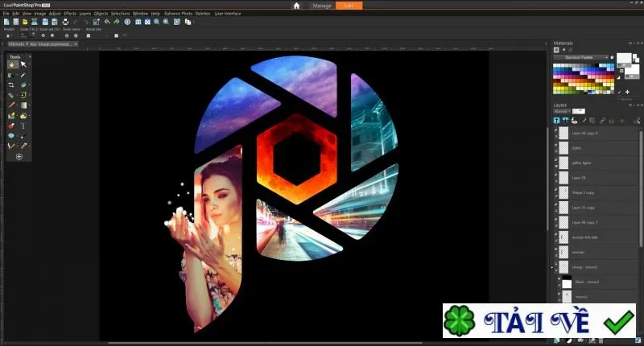Add tools with the plus circle button
The height and width of the screenshot is (346, 644).
pyautogui.click(x=19, y=157)
